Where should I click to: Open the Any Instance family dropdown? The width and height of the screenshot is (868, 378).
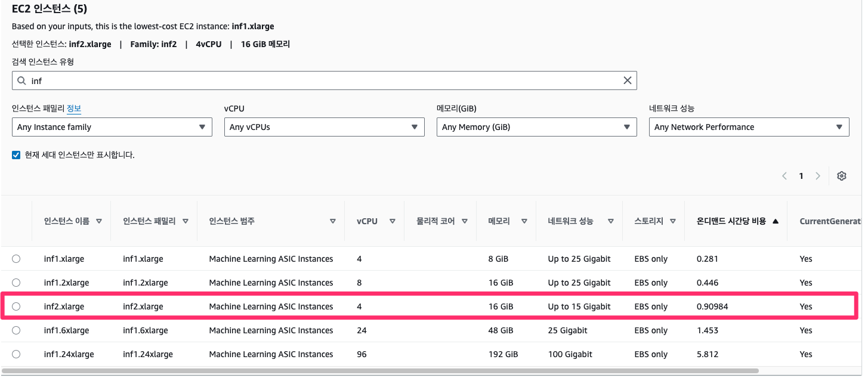pyautogui.click(x=112, y=127)
